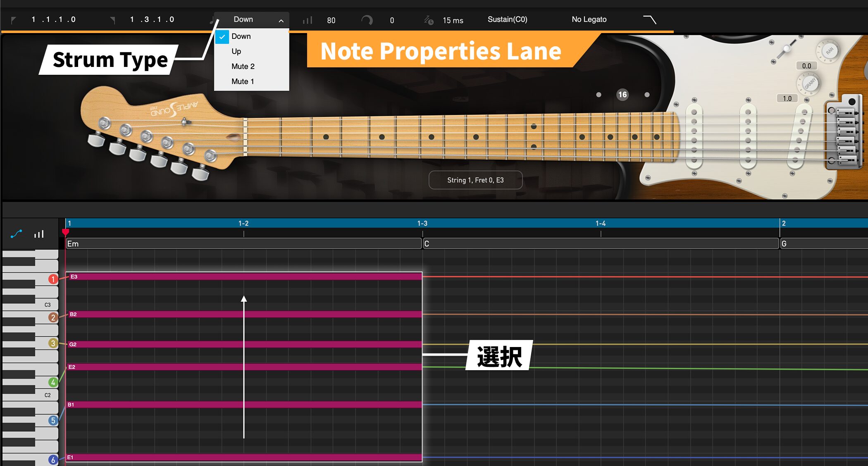Click the red playhead marker on the timeline
868x466 pixels.
(65, 232)
